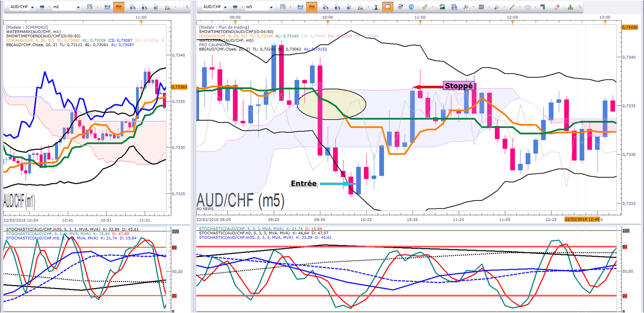Screen dimensions: 644x313
Task: Click the chart type icon in the m5 toolbar
Action: pos(283,7)
